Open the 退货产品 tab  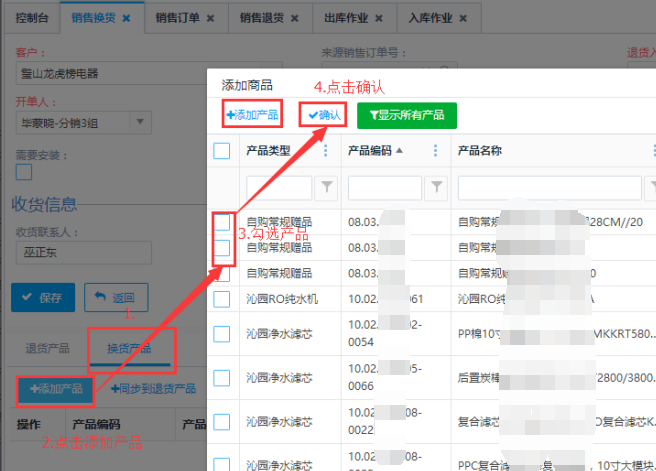[x=47, y=349]
